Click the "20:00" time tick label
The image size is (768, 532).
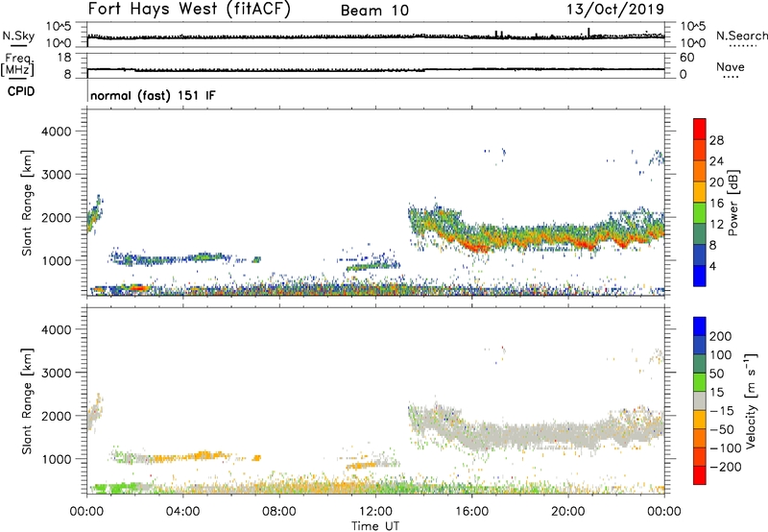pyautogui.click(x=567, y=512)
